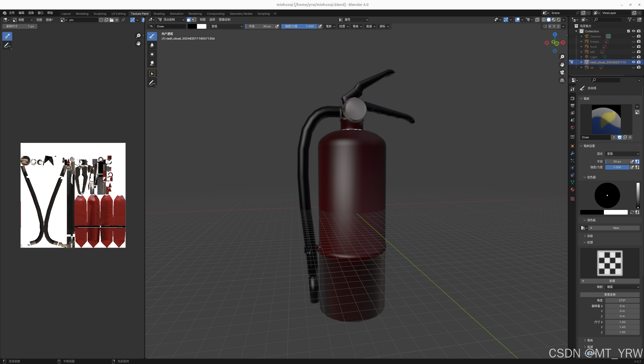Image resolution: width=644 pixels, height=364 pixels.
Task: Toggle visibility of nsdt_cloud object
Action: coord(633,62)
